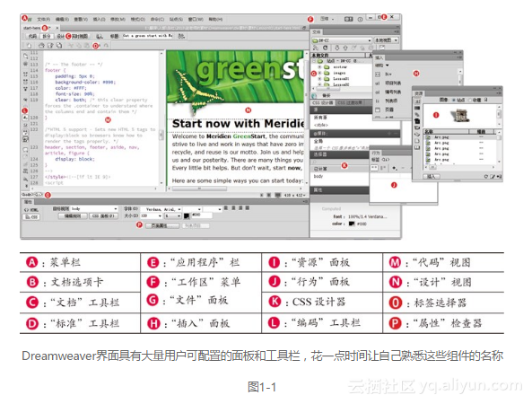532x404 pixels.
Task: Click the Refresh icon in Files panel toolbar
Action: [325, 48]
